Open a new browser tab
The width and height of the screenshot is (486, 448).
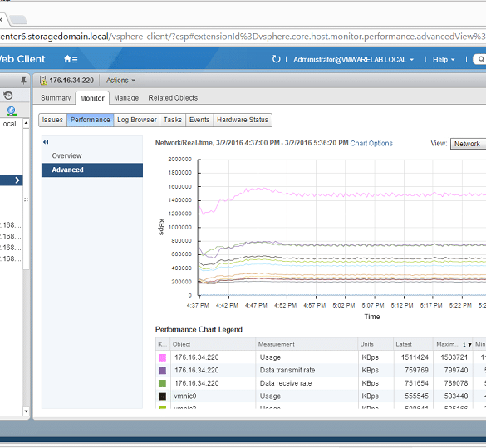tap(18, 19)
